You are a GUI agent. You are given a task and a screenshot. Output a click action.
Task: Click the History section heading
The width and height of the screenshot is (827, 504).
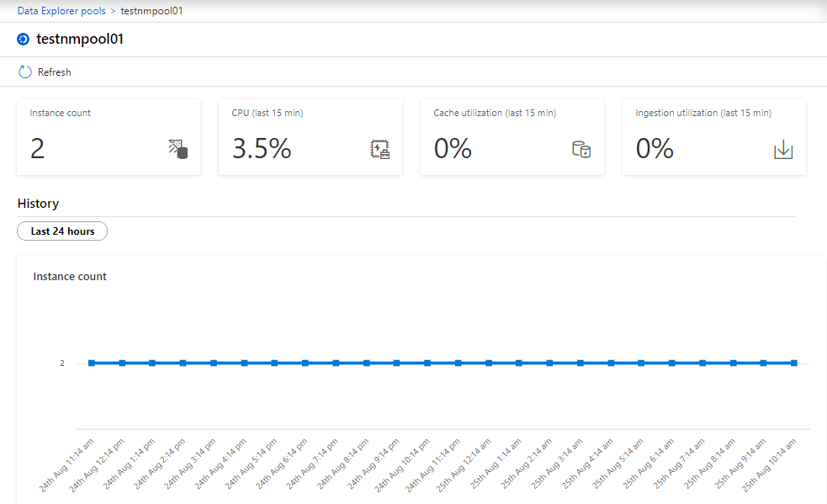coord(38,204)
